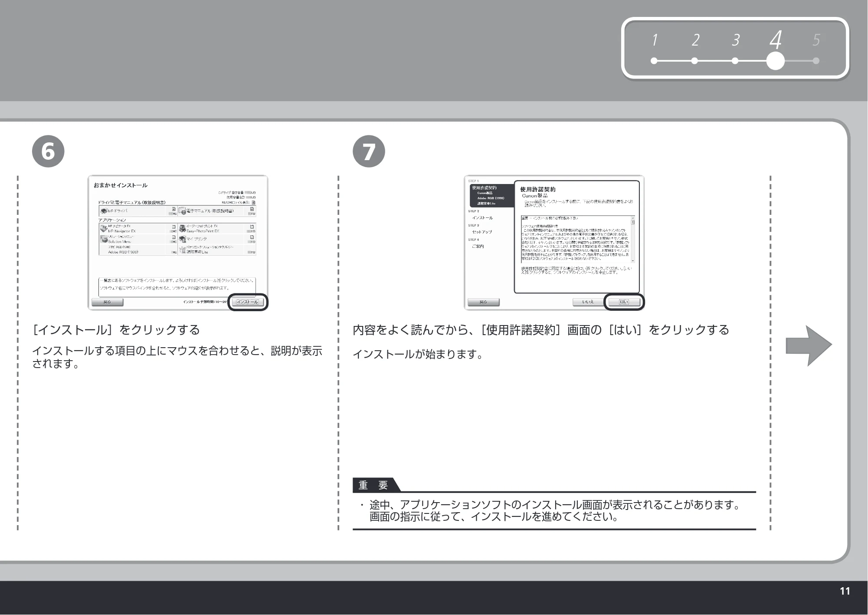Click inside the license agreement text area
This screenshot has height=615, width=868.
(576, 239)
